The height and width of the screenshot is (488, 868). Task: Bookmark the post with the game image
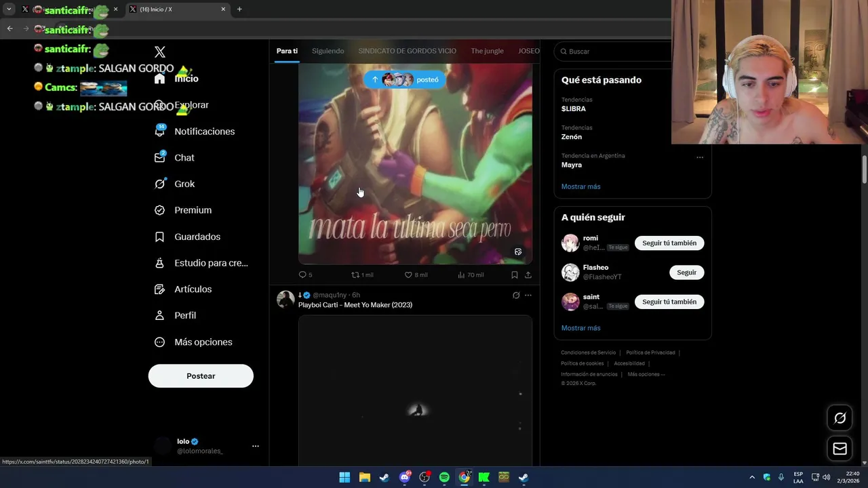(515, 274)
